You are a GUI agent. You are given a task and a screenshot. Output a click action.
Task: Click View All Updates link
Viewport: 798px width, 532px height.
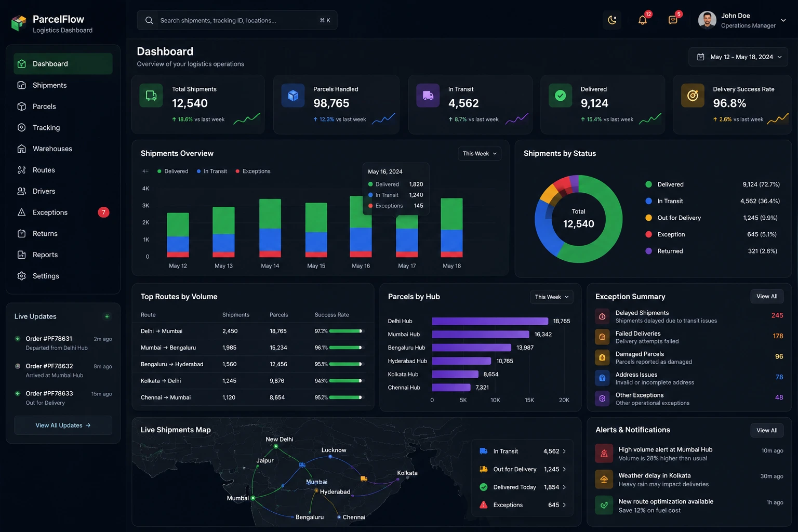(x=63, y=425)
